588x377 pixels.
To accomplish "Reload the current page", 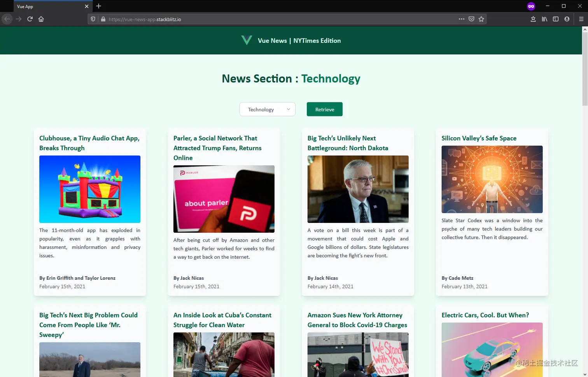I will [30, 19].
